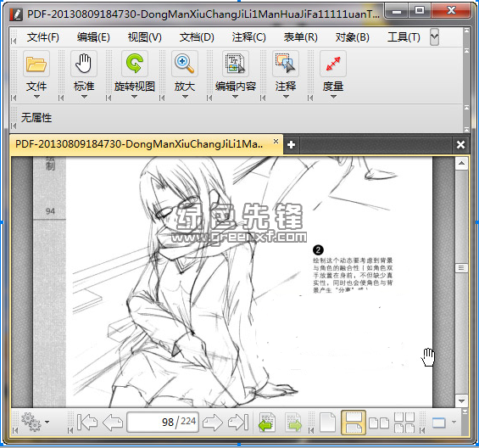
Task: Click the page label 94 in margin
Action: click(50, 211)
